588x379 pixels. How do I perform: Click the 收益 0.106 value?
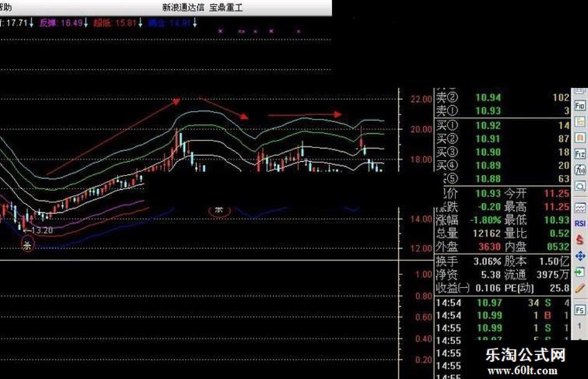tap(488, 288)
